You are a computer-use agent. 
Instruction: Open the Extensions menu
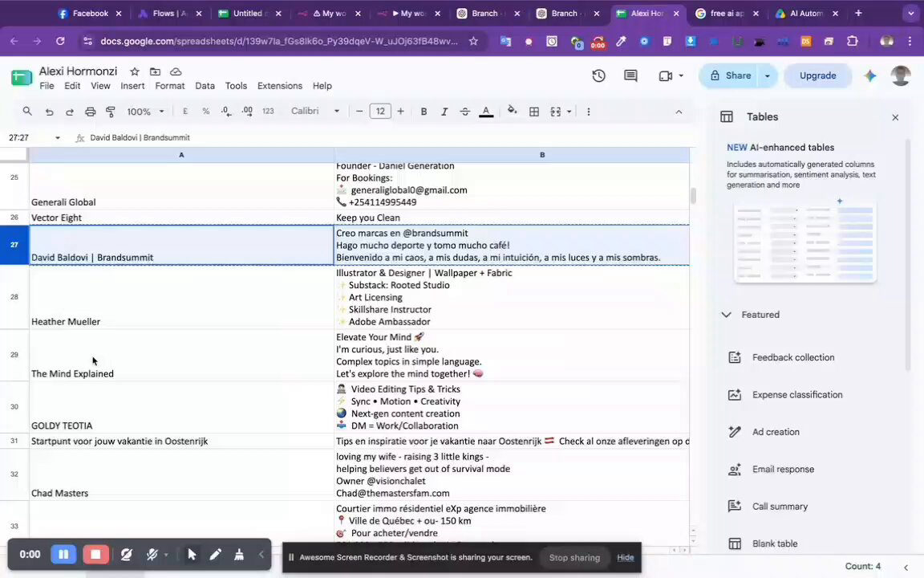[279, 86]
